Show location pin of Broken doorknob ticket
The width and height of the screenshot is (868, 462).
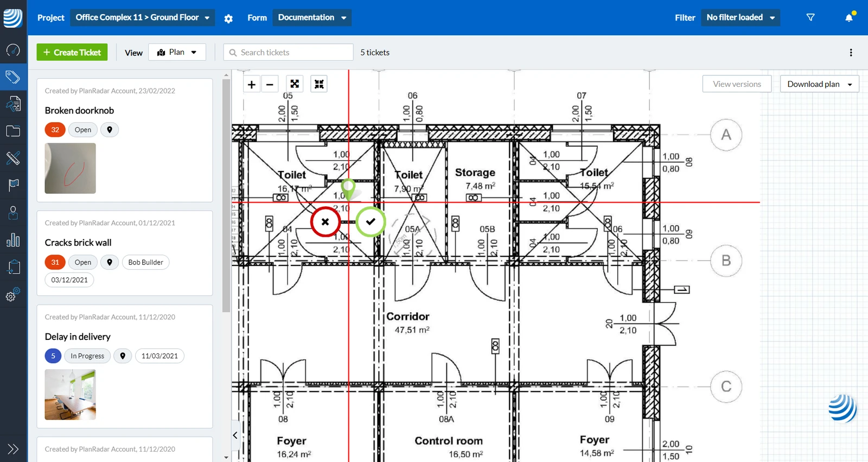(x=110, y=130)
